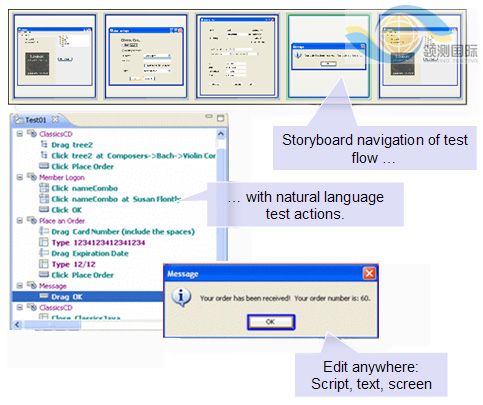Select the Test01 editor tab
Viewport: 483px width, 405px height.
click(36, 120)
